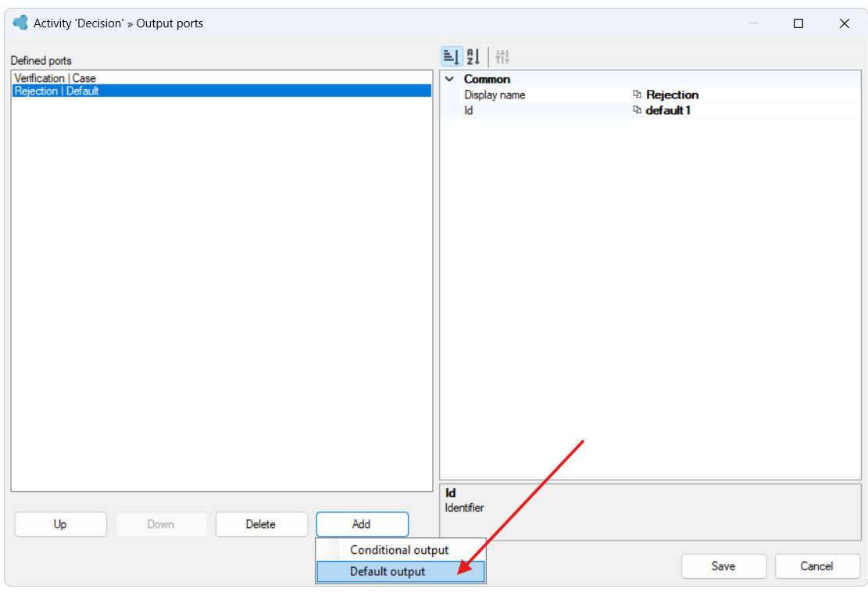Choose Conditional output from Add menu
Viewport: 868px width, 596px height.
[401, 550]
